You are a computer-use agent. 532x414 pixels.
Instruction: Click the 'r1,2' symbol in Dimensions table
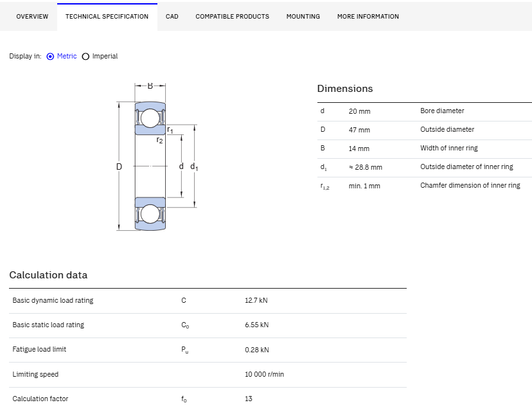[324, 186]
